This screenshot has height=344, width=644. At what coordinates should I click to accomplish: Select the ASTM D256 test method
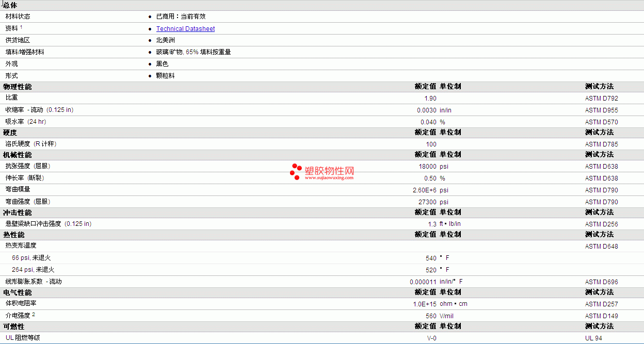click(x=602, y=224)
